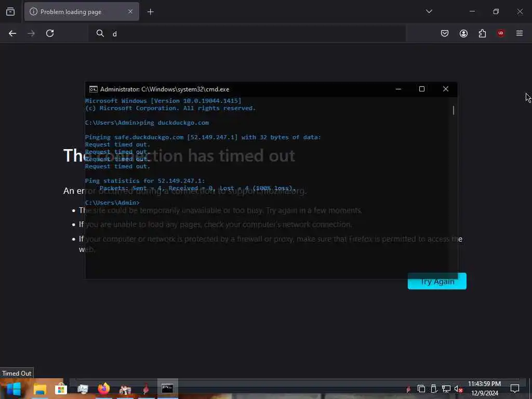
Task: Click the cmd.exe title bar system icon
Action: (94, 89)
